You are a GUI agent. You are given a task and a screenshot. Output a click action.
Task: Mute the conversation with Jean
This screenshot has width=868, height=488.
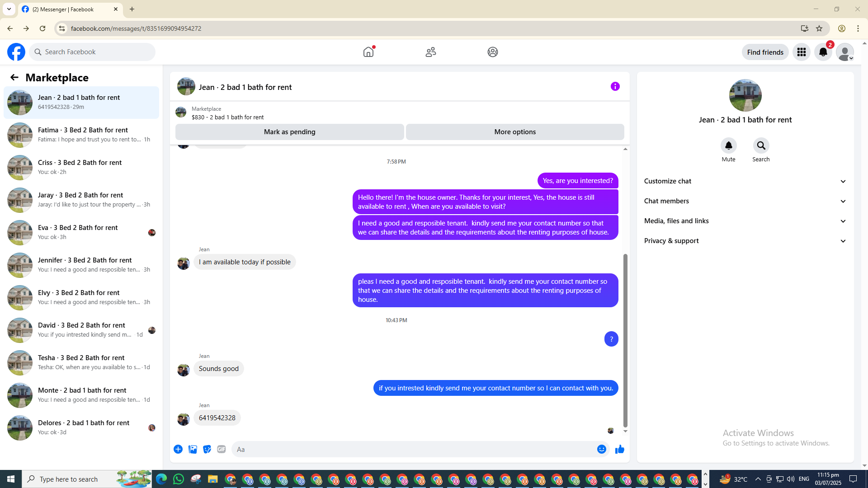(728, 146)
